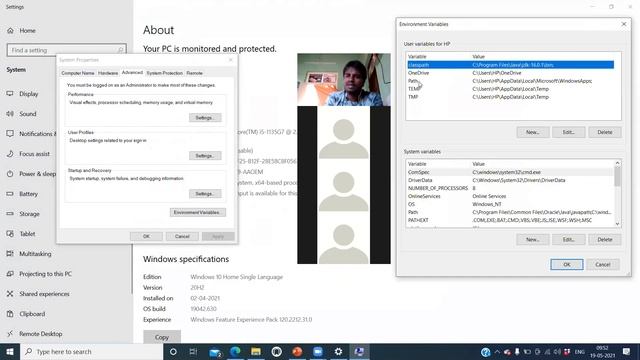The width and height of the screenshot is (640, 360).
Task: Click system variables scrollbar up arrow
Action: 617,163
